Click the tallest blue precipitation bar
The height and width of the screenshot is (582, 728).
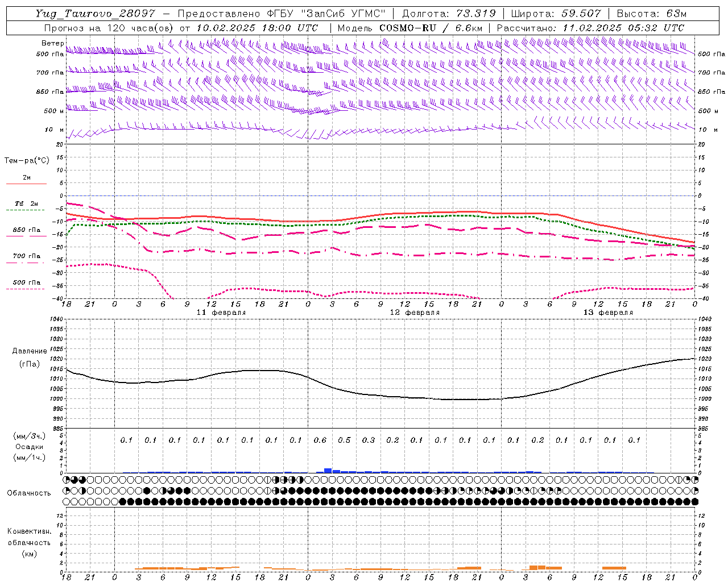[328, 470]
